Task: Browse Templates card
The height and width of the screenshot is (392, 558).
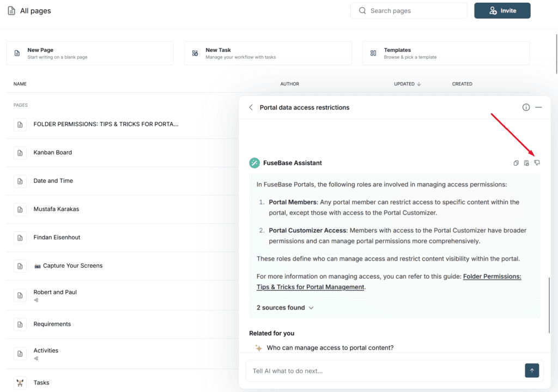Action: [x=446, y=53]
